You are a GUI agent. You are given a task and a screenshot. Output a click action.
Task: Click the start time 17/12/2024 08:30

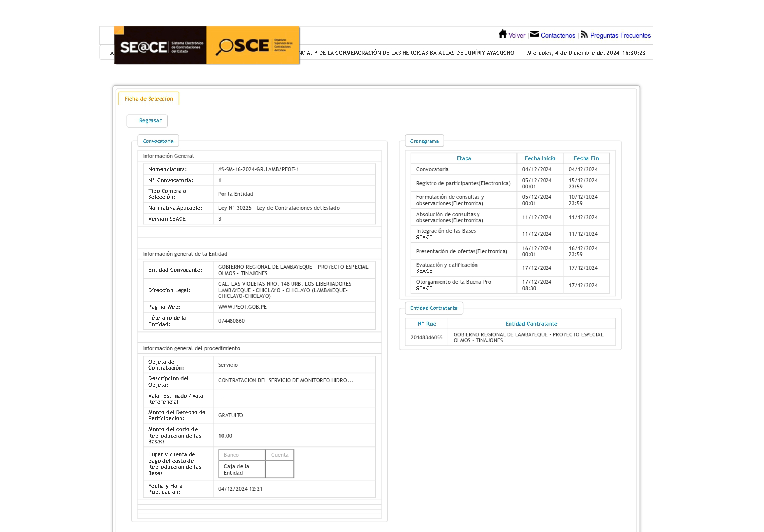(x=537, y=285)
